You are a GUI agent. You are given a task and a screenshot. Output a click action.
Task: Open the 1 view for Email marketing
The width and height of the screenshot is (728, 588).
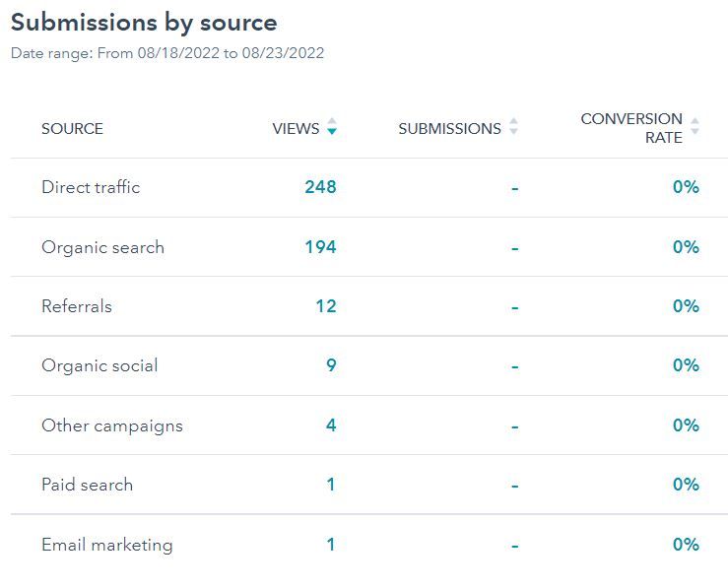331,545
